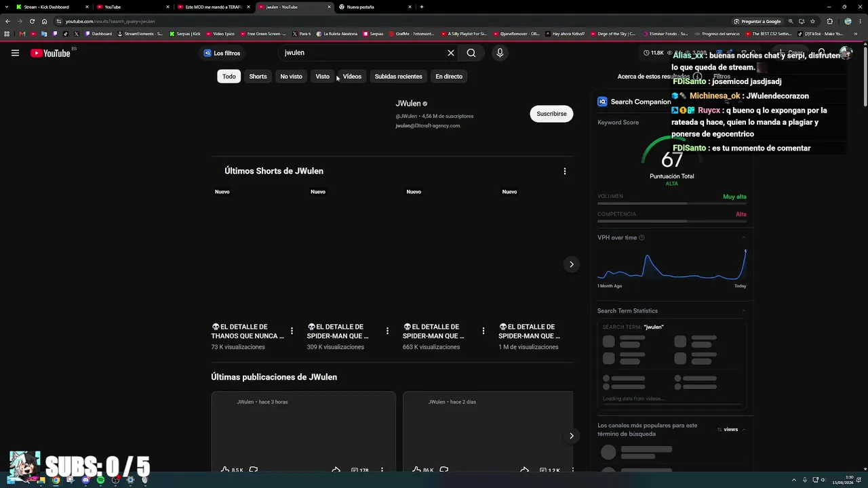Select the Todo filter chip
The height and width of the screenshot is (488, 868).
[229, 77]
